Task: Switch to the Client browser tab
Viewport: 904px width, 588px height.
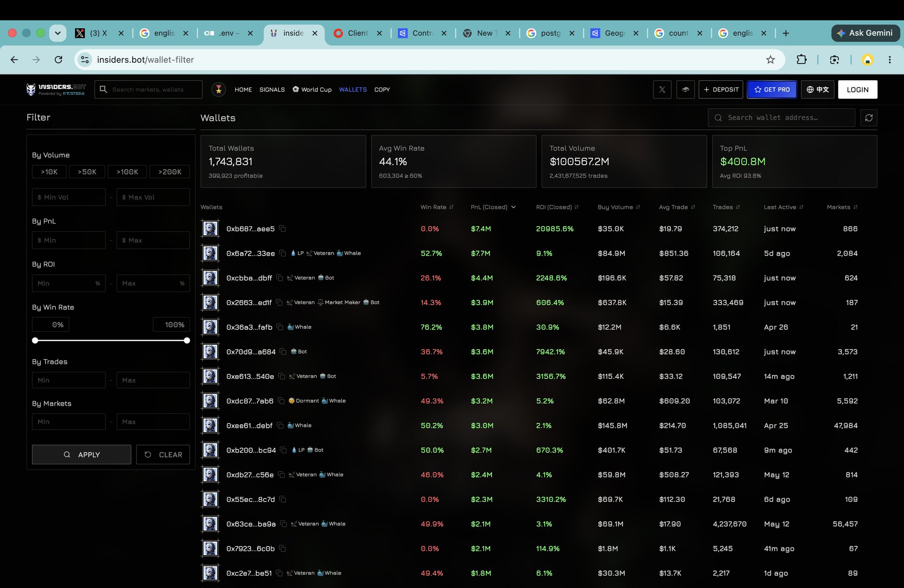Action: click(x=358, y=33)
